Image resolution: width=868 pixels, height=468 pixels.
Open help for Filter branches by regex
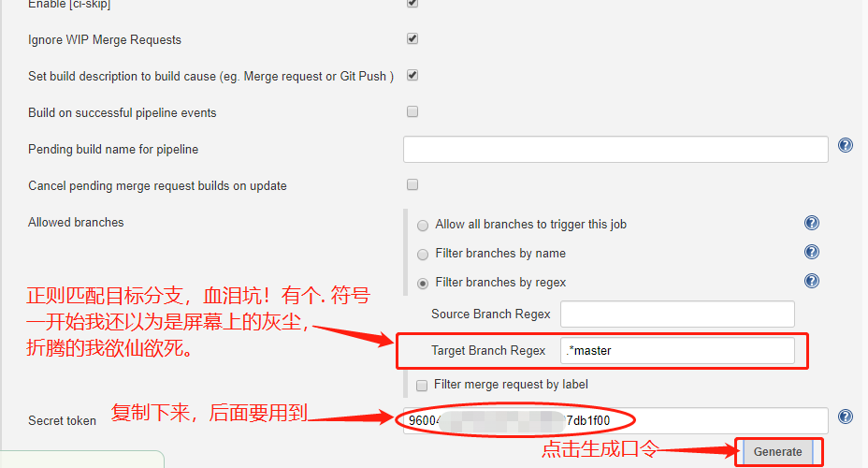(812, 281)
